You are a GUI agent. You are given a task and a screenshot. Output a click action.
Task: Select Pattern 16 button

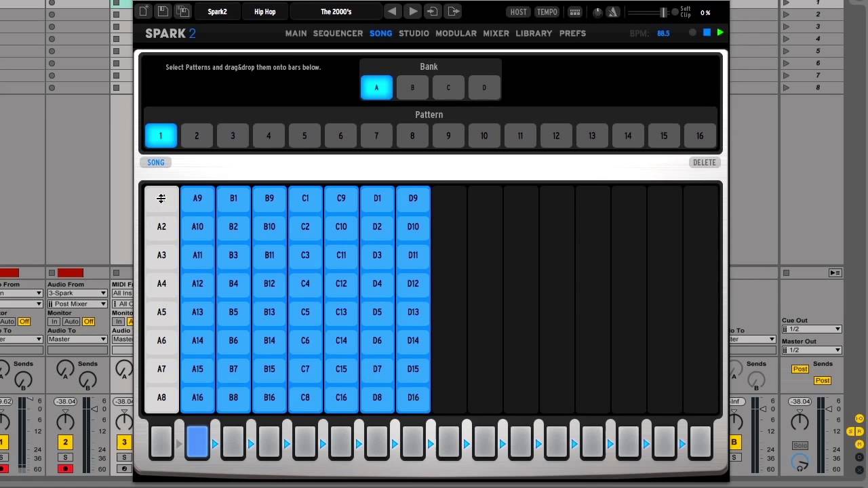point(700,136)
